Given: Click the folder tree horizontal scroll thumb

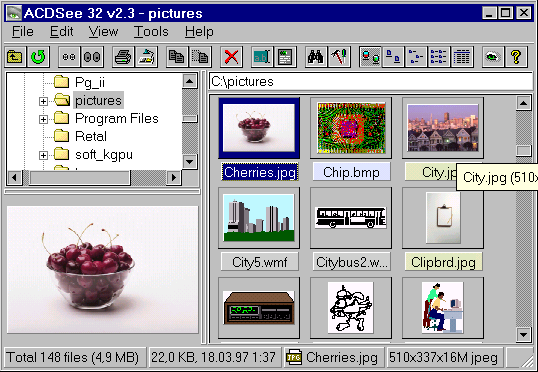Looking at the screenshot, I should 80,178.
